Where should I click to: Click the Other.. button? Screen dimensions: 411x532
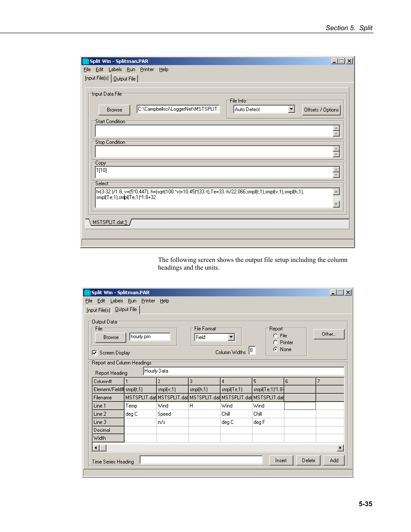pyautogui.click(x=329, y=334)
